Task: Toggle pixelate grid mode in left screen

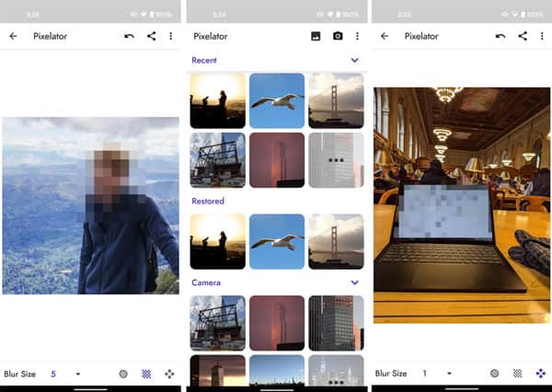Action: [145, 375]
